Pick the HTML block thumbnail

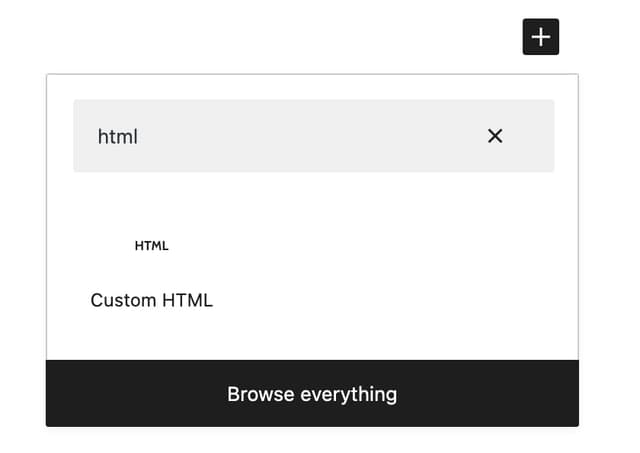click(151, 246)
